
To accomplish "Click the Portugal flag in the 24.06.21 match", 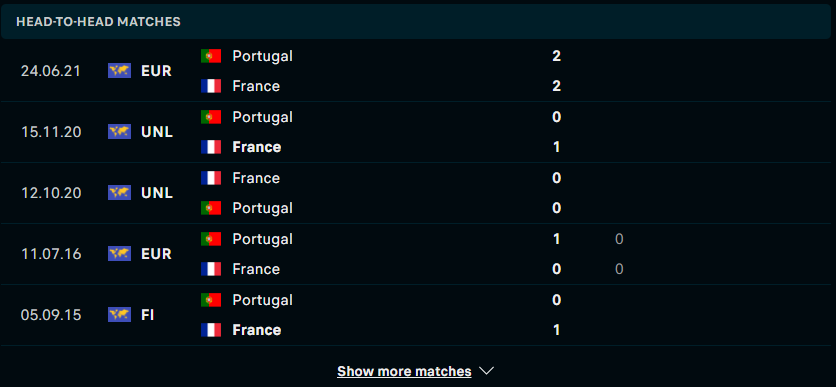I will point(211,56).
